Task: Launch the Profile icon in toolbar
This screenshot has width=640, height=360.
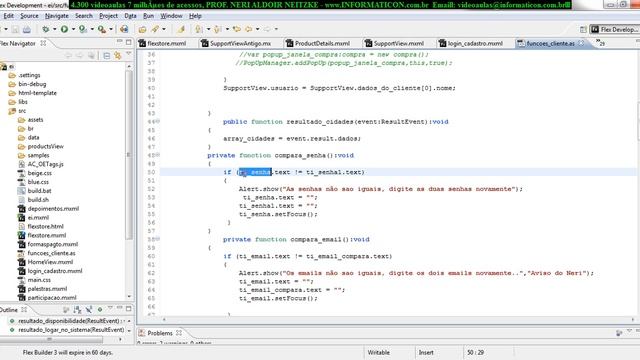Action: (x=82, y=29)
